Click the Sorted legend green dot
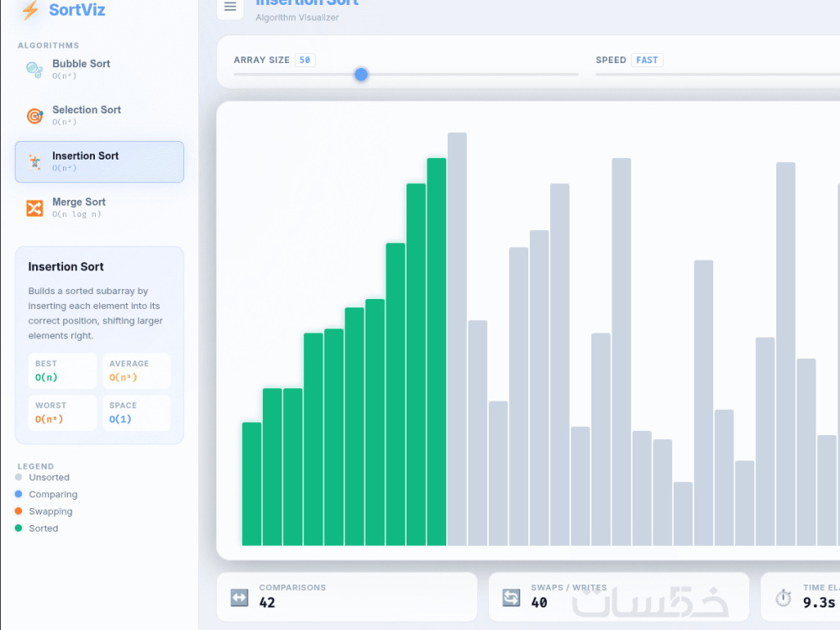The image size is (840, 630). 18,528
